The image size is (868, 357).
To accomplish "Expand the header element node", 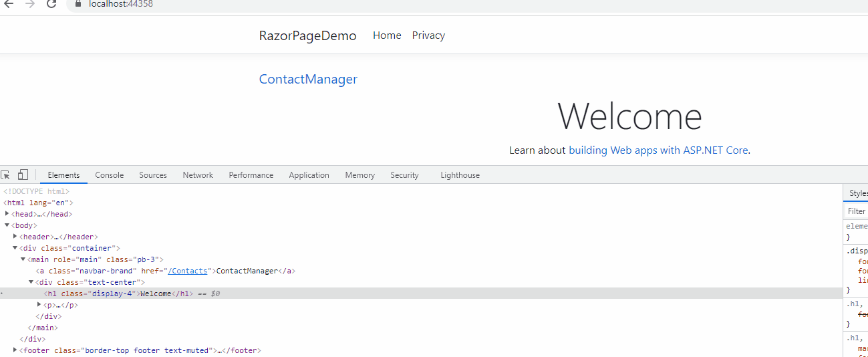I will 15,237.
